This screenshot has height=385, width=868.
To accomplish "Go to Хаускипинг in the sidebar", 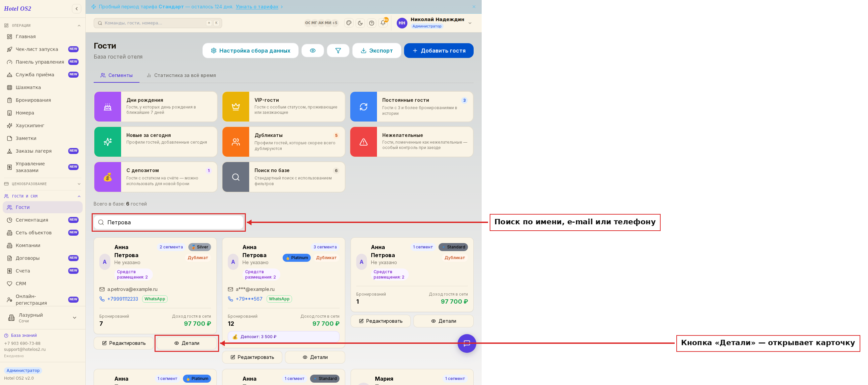I will pos(42,126).
